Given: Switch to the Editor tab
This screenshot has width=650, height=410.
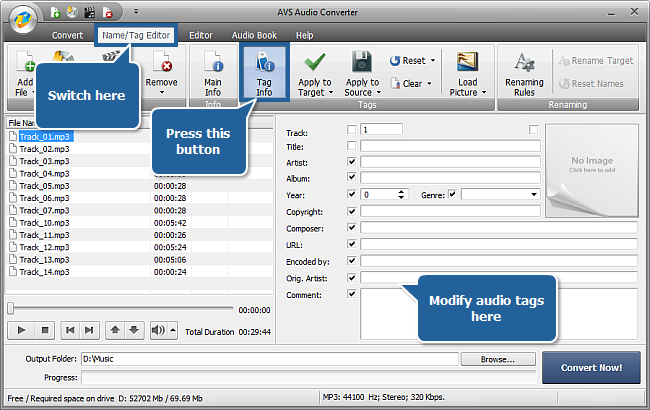Looking at the screenshot, I should click(x=201, y=35).
